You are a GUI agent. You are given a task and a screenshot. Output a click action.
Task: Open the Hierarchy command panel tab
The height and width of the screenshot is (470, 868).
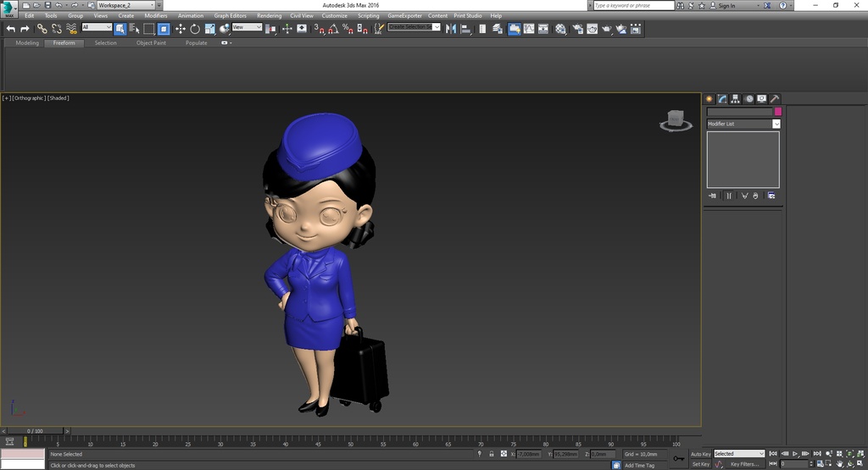coord(735,99)
